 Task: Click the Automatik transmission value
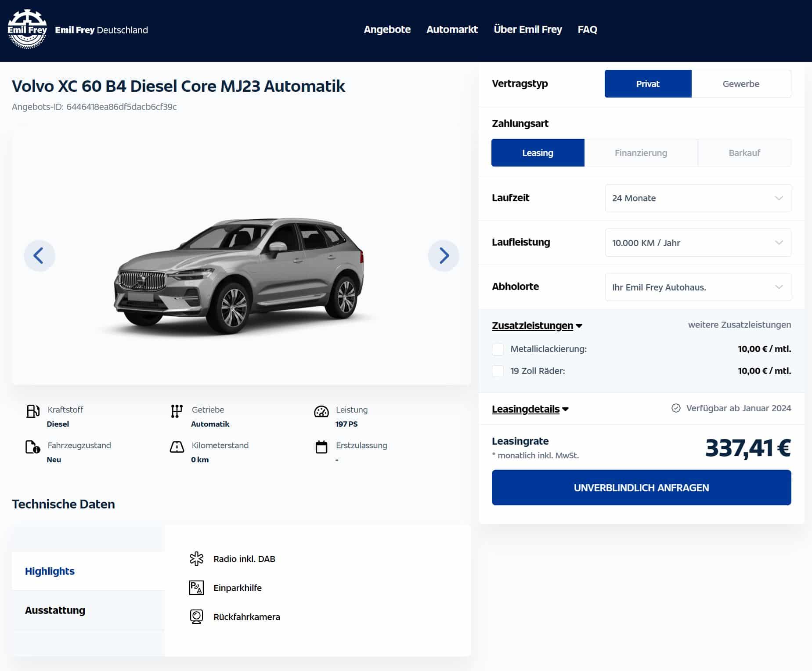point(210,424)
